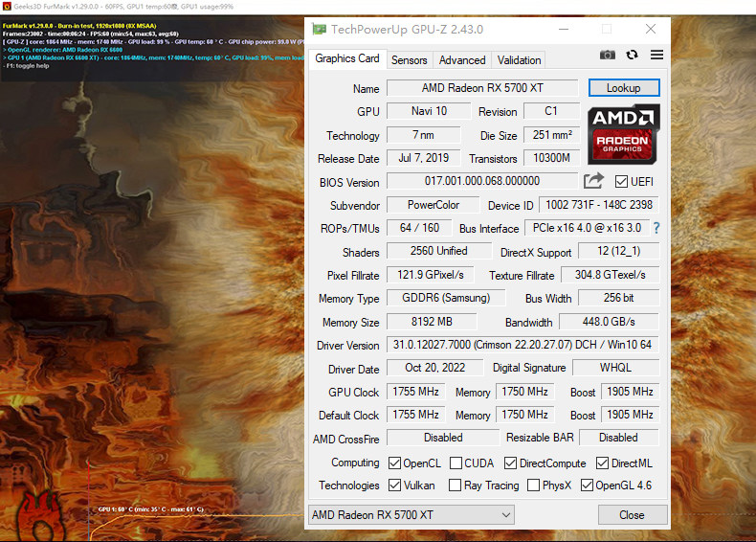This screenshot has width=756, height=542.
Task: Close GPU-Z using the title bar X
Action: [x=651, y=30]
